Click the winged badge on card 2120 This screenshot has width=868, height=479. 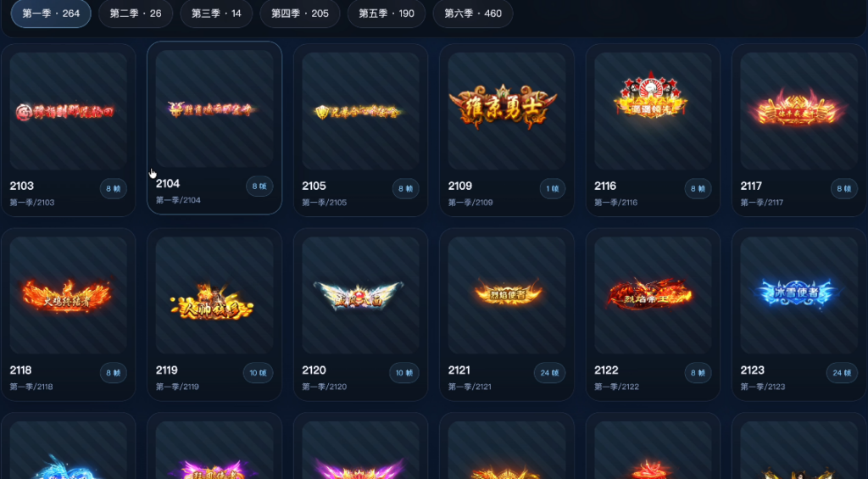point(360,295)
